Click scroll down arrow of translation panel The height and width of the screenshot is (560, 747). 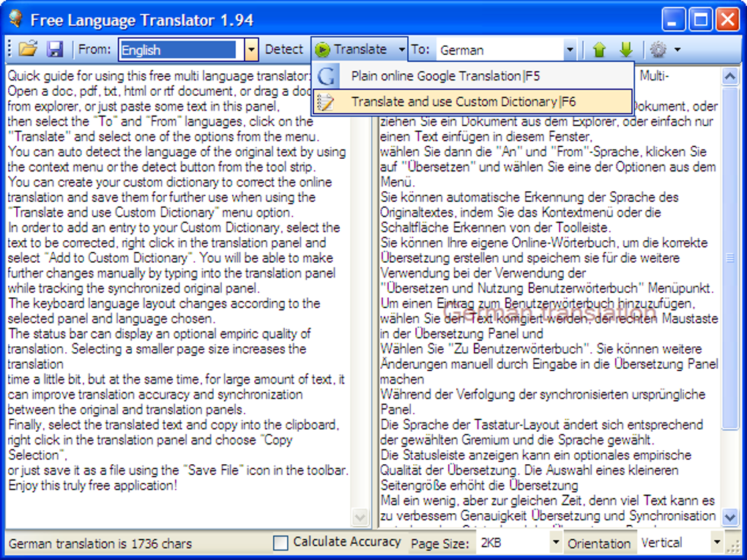(x=730, y=517)
